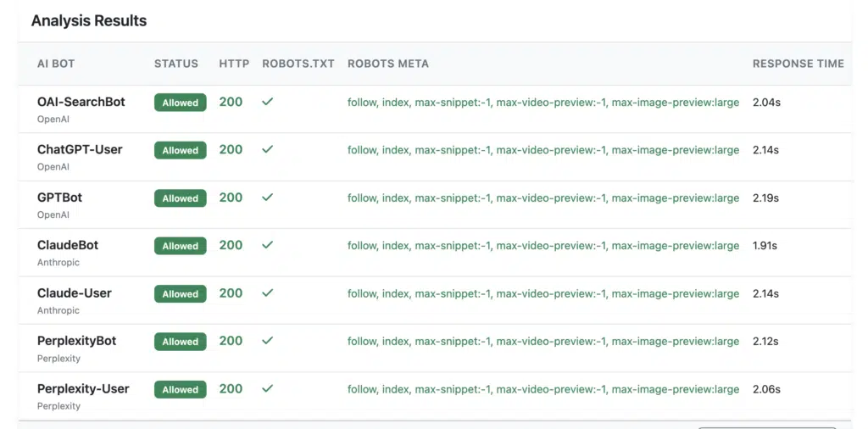Image resolution: width=868 pixels, height=429 pixels.
Task: Click the robots.txt checkmark for ChatGPT-User
Action: click(x=267, y=149)
